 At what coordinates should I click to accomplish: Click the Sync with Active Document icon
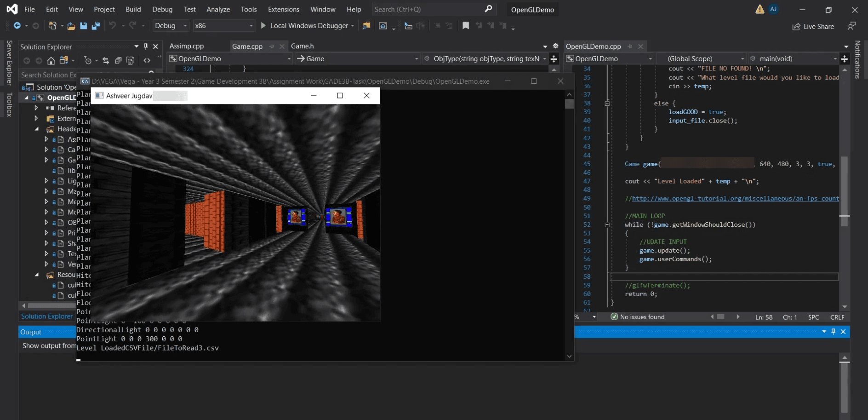click(x=106, y=60)
